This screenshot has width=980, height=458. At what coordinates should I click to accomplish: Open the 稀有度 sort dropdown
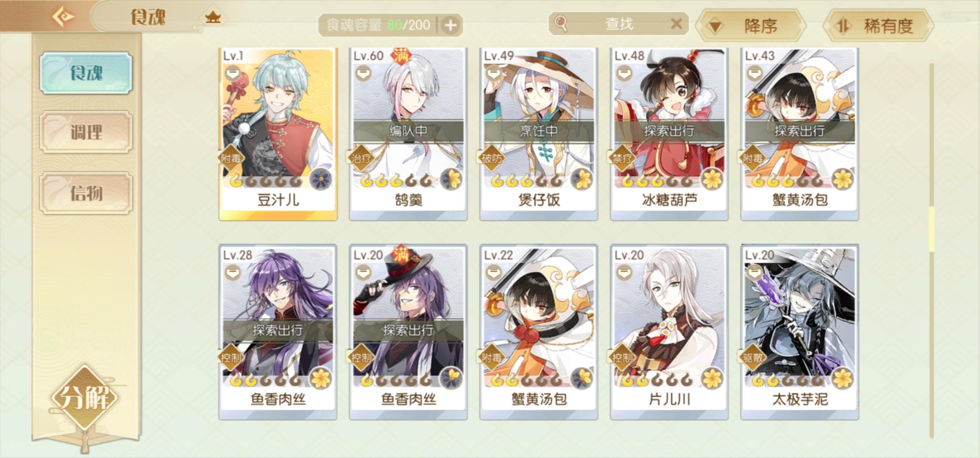click(x=878, y=26)
